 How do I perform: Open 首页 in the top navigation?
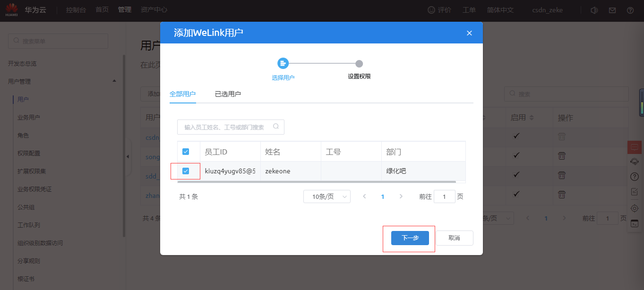pos(102,10)
